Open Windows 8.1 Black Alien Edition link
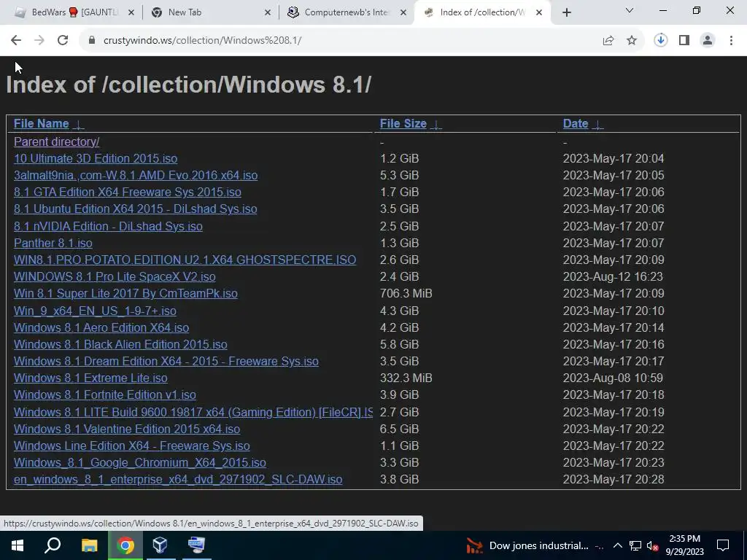The image size is (747, 560). (x=120, y=344)
